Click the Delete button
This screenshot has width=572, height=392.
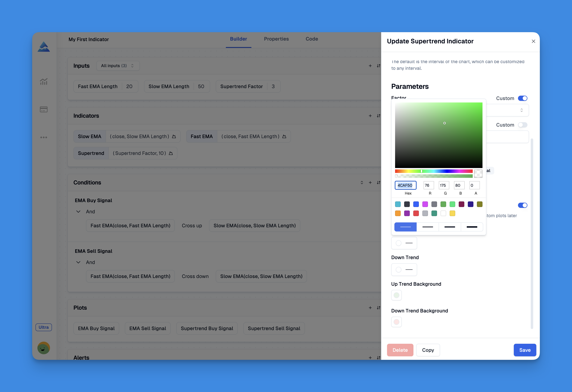click(x=400, y=350)
